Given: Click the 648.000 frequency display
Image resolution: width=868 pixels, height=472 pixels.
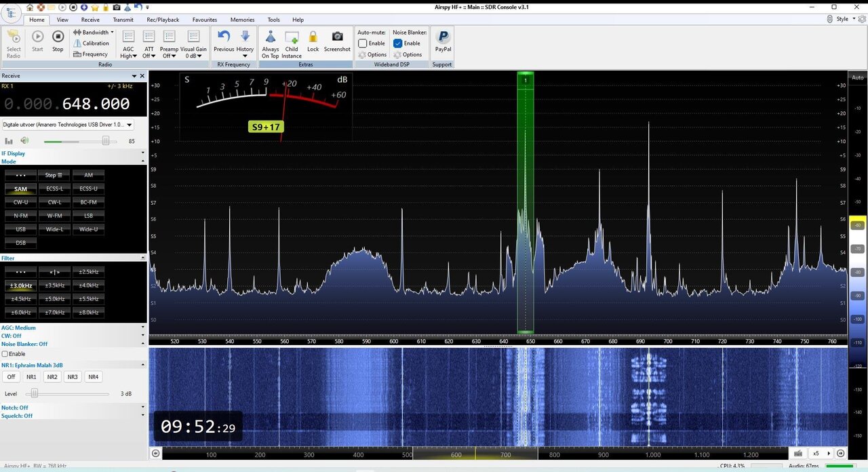Looking at the screenshot, I should 96,104.
